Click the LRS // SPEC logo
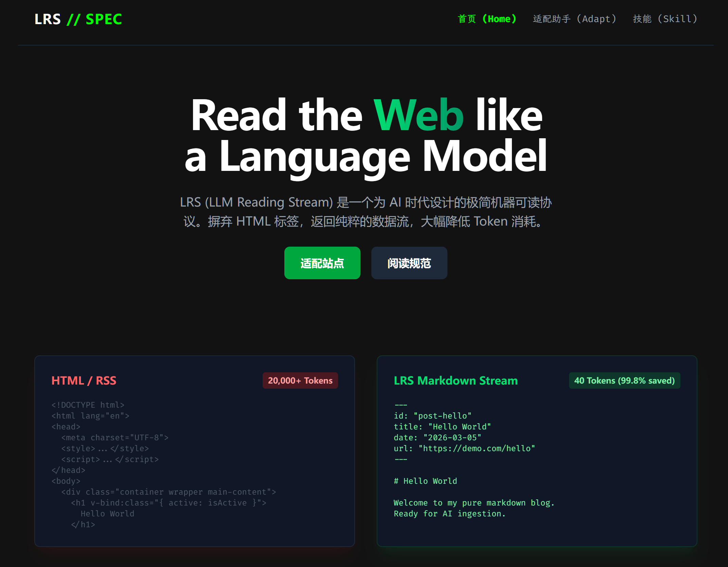 point(78,19)
